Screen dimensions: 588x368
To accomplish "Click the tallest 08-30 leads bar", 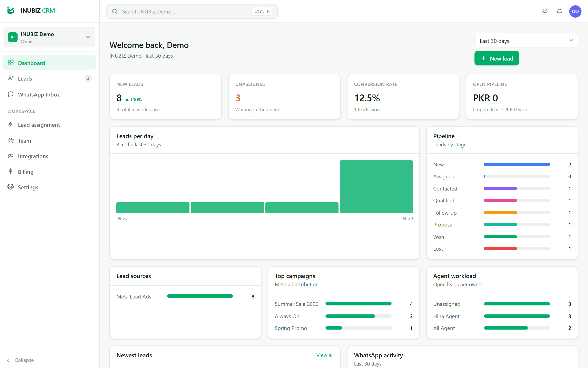I will click(x=376, y=186).
